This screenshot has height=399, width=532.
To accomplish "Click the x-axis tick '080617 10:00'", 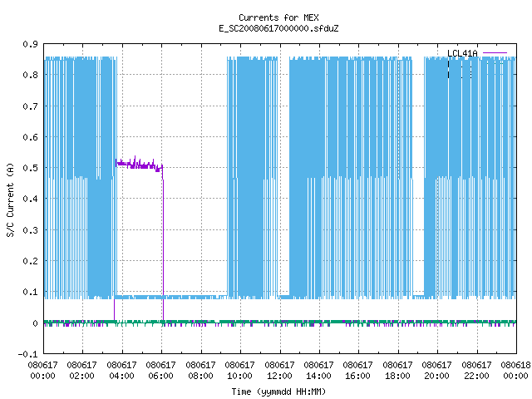I will pyautogui.click(x=240, y=371).
